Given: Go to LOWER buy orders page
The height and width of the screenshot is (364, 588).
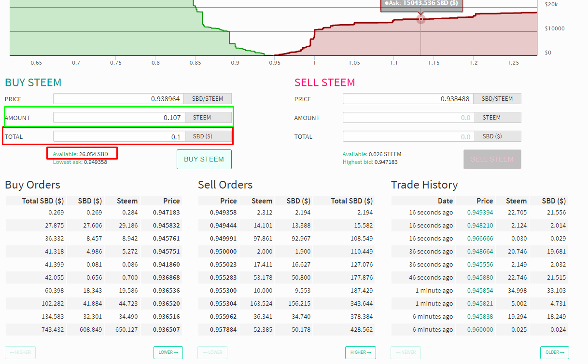Looking at the screenshot, I should (x=168, y=352).
